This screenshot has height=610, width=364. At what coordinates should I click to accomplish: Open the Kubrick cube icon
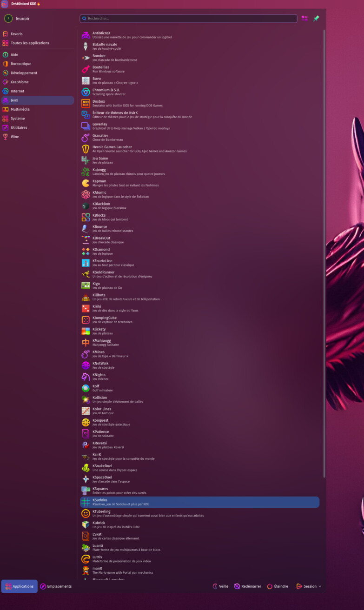(86, 525)
